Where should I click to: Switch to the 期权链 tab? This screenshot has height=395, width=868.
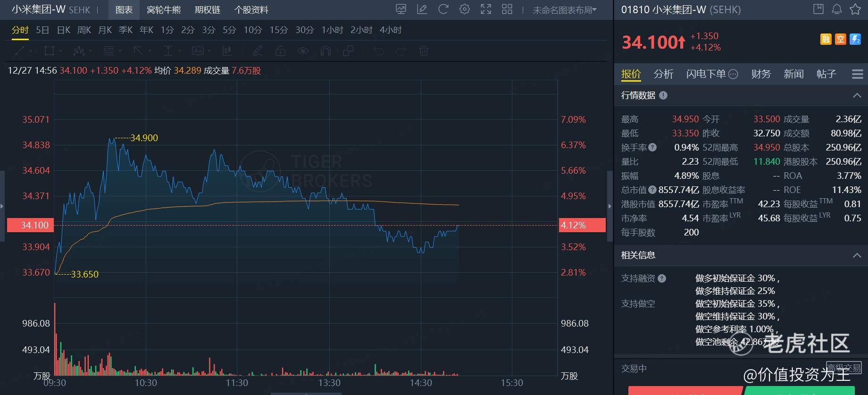coord(208,10)
